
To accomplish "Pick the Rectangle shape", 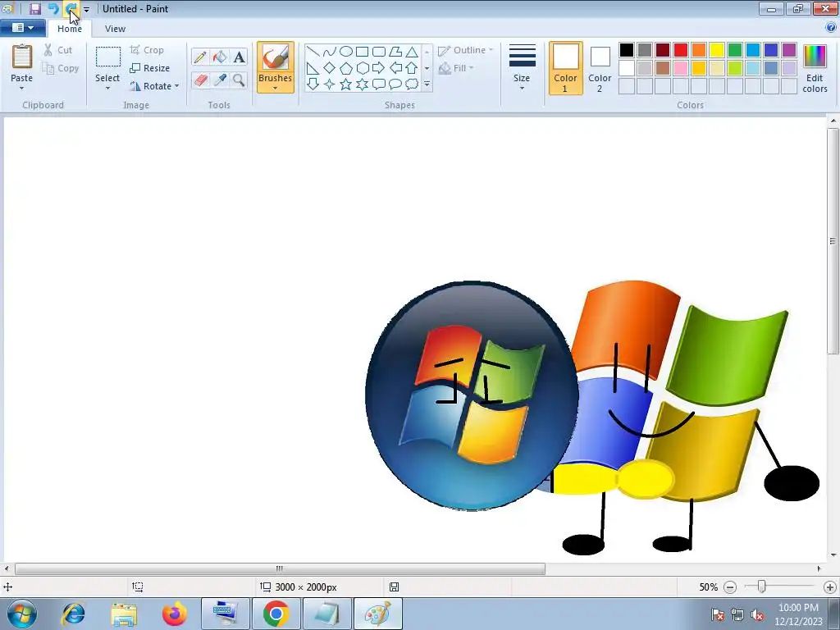I will [362, 52].
